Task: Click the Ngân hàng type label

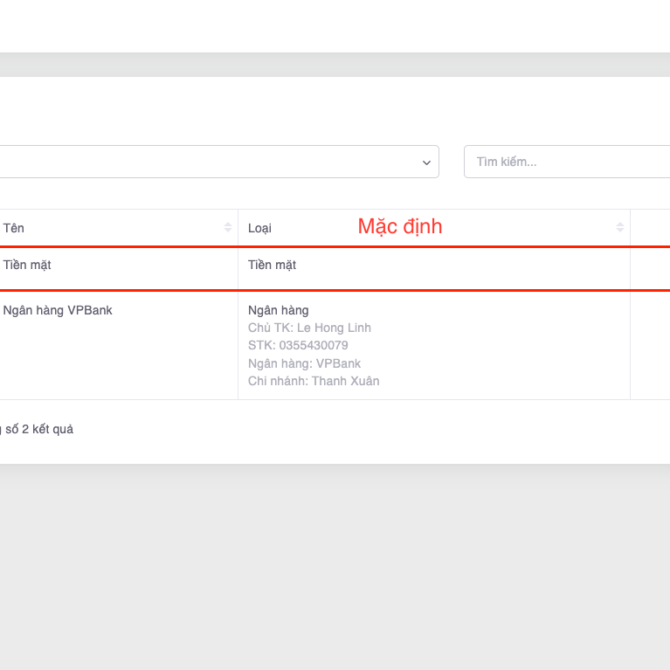Action: tap(278, 310)
